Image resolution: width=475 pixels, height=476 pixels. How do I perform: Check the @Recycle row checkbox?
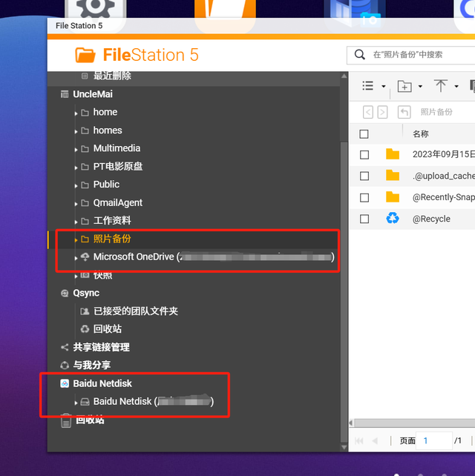pyautogui.click(x=364, y=219)
